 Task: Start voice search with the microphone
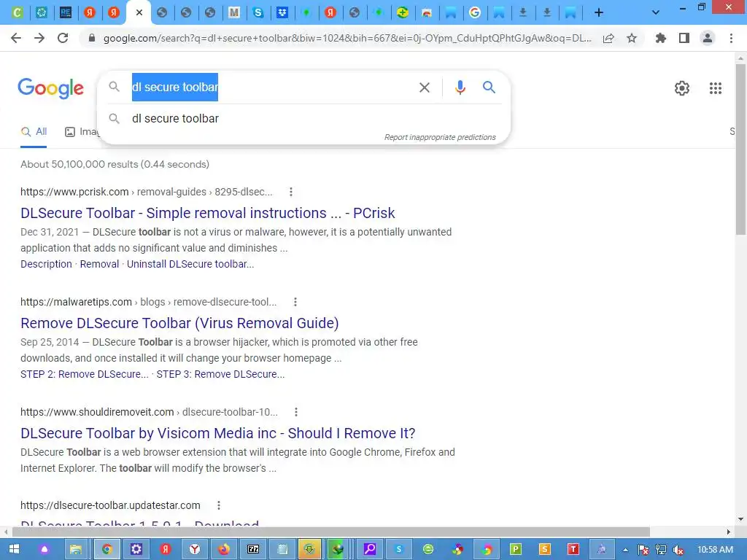(460, 87)
